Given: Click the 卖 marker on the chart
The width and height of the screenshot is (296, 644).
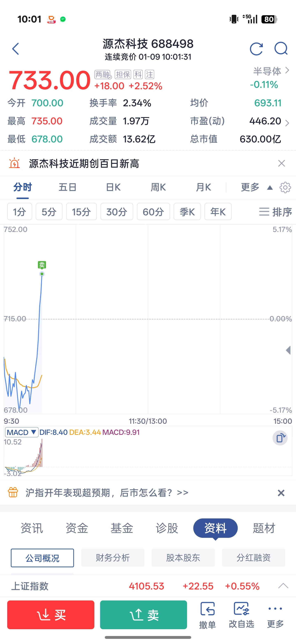Looking at the screenshot, I should coord(42,265).
